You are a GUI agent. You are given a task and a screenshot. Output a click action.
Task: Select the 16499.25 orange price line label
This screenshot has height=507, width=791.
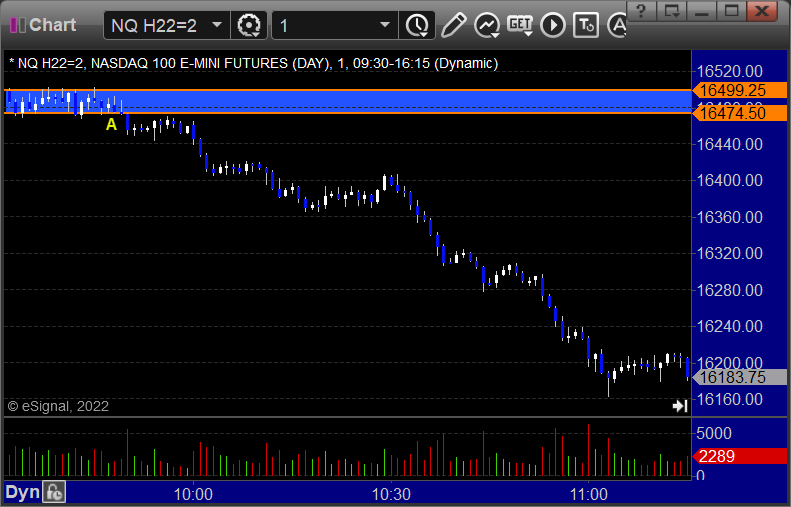740,90
